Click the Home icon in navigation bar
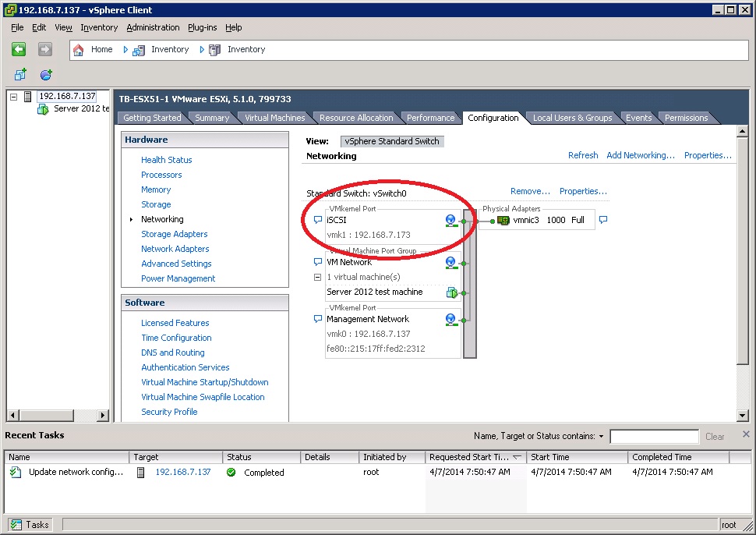The image size is (756, 535). 78,49
